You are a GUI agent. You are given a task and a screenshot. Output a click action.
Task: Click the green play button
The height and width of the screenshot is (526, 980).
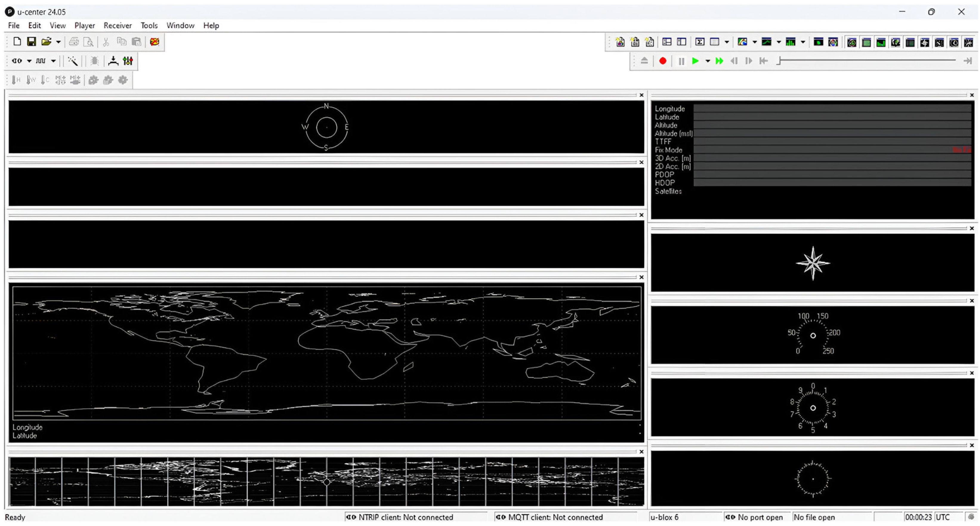(x=695, y=61)
